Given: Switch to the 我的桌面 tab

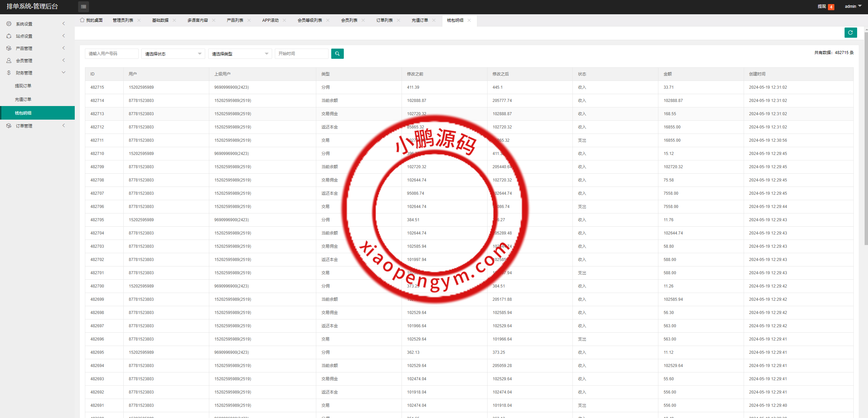Looking at the screenshot, I should coord(91,20).
